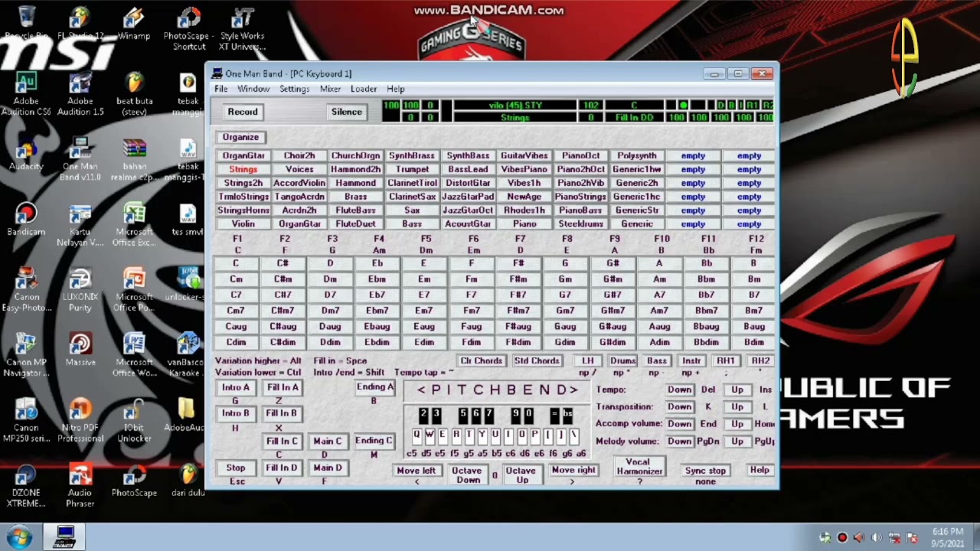Launch Bandicam desktop icon
This screenshot has width=980, height=551.
pyautogui.click(x=26, y=219)
